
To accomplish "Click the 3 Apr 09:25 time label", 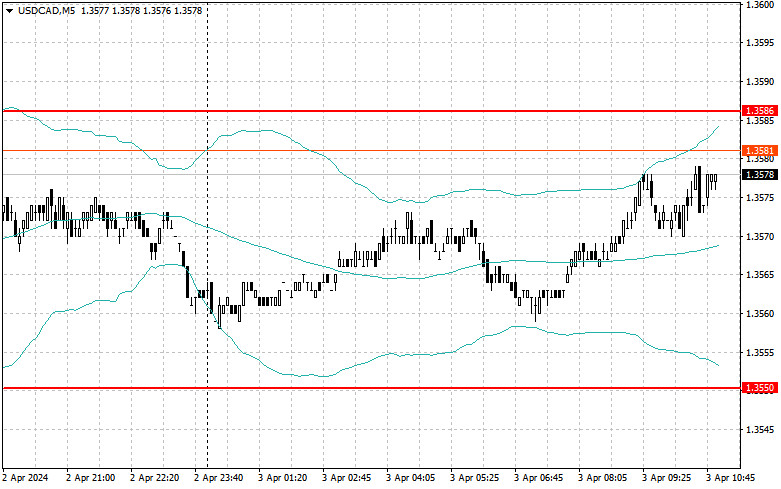I will point(666,478).
